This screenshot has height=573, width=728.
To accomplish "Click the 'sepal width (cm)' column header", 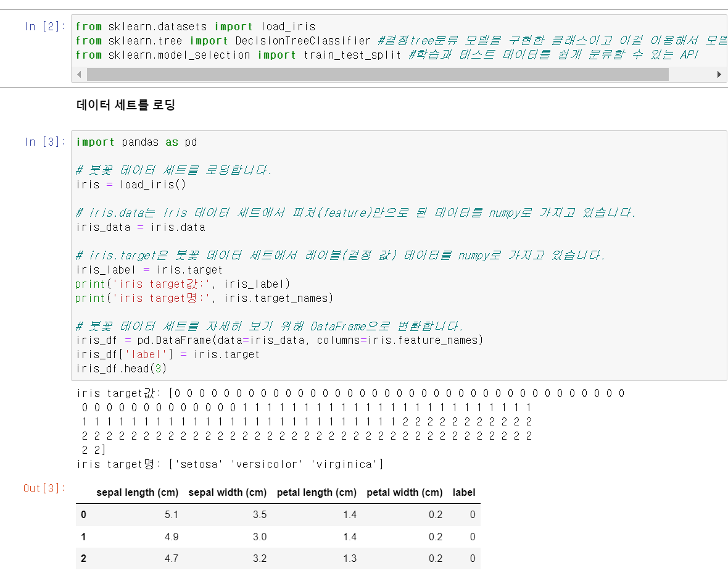I will pos(228,493).
